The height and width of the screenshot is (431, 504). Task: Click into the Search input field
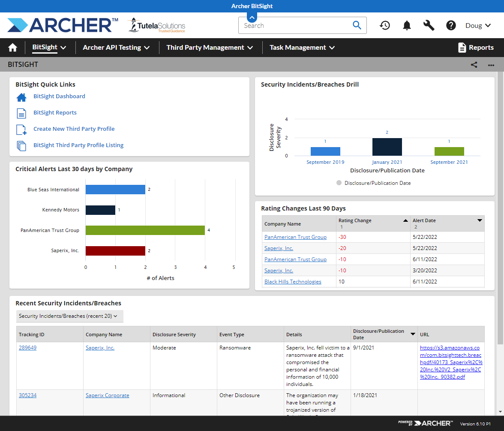pyautogui.click(x=296, y=26)
